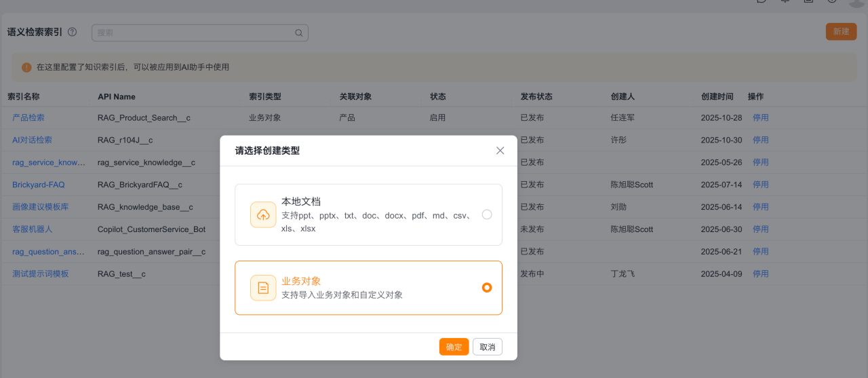Image resolution: width=868 pixels, height=378 pixels.
Task: Click the document icon for 业务对象
Action: point(263,288)
